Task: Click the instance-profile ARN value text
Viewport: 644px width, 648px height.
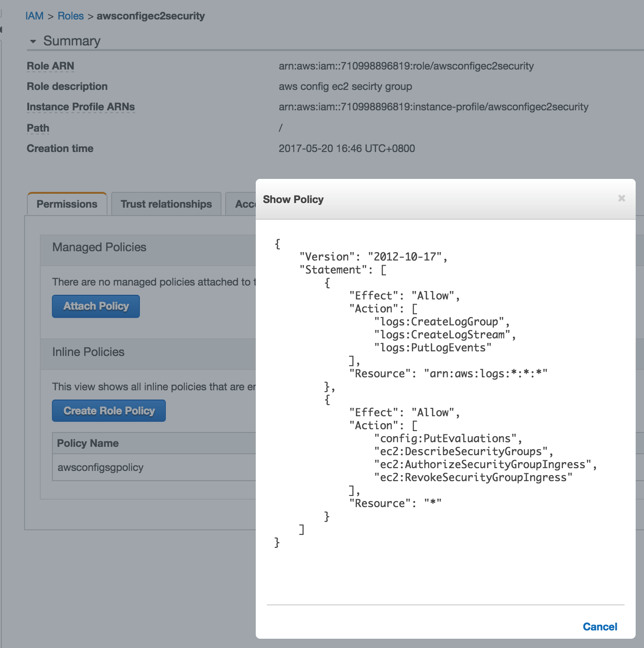Action: (433, 107)
